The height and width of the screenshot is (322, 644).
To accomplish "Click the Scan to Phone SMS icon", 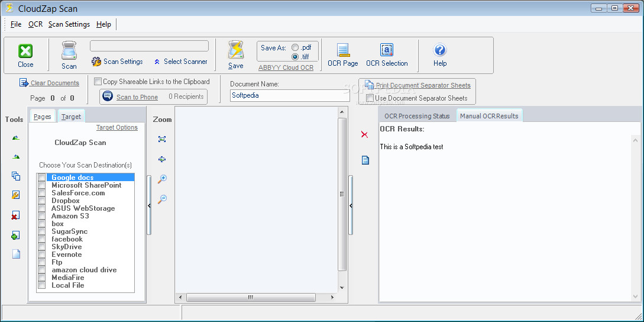I will (108, 96).
